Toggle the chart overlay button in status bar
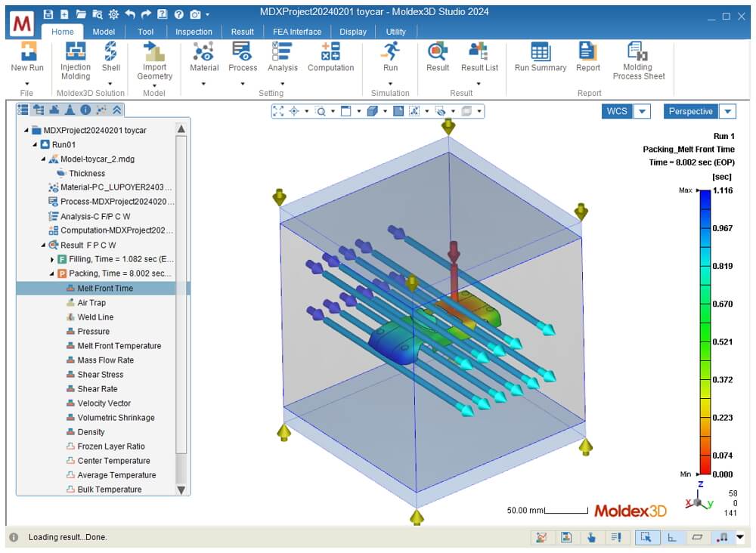Viewport: 756px width, 553px height. [541, 537]
